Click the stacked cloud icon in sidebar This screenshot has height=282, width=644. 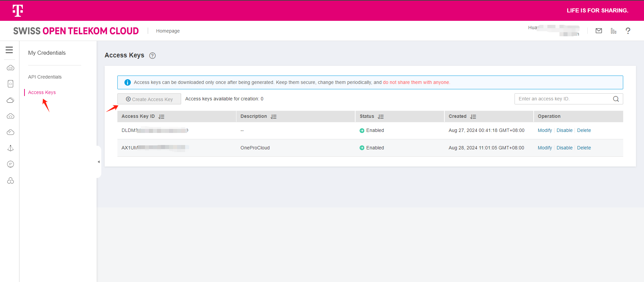10,100
